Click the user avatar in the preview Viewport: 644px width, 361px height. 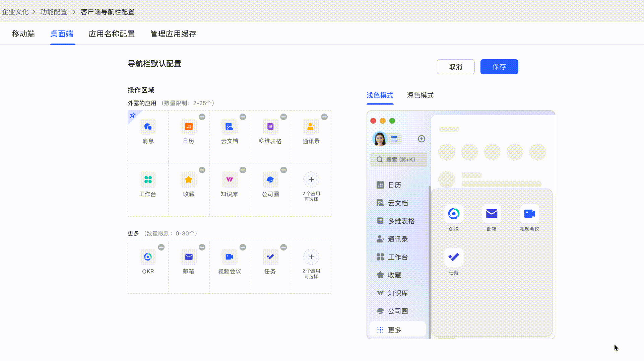380,139
